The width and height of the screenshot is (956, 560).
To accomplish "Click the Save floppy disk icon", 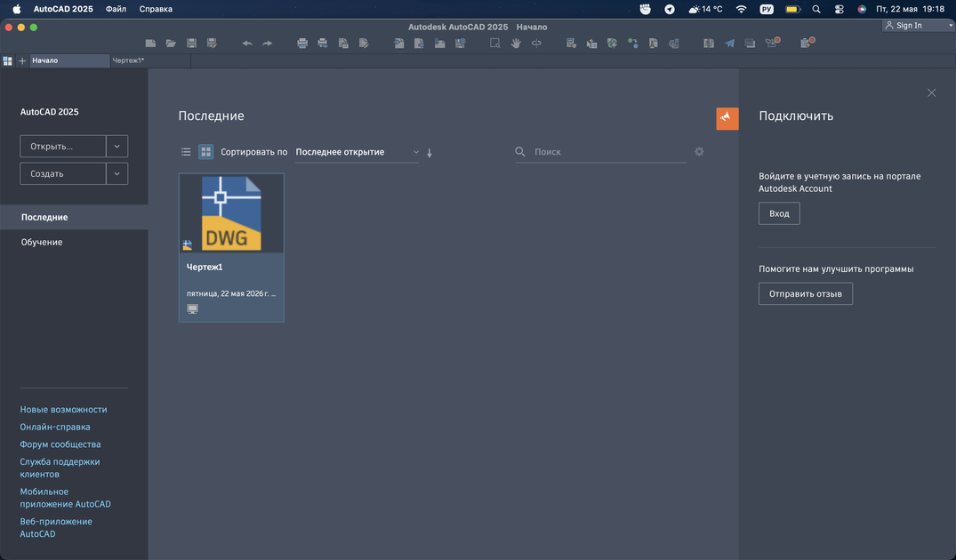I will click(191, 44).
